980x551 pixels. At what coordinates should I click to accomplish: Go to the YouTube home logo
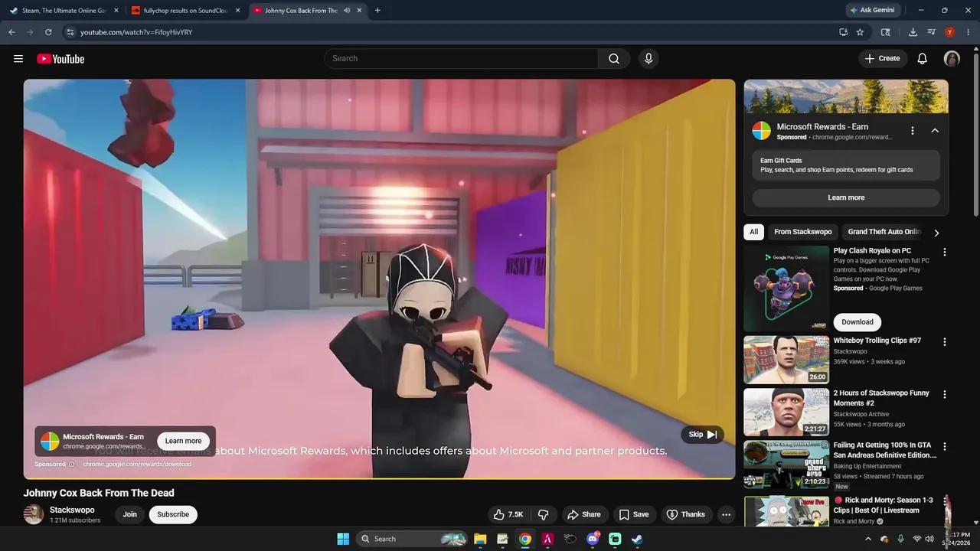[x=60, y=59]
